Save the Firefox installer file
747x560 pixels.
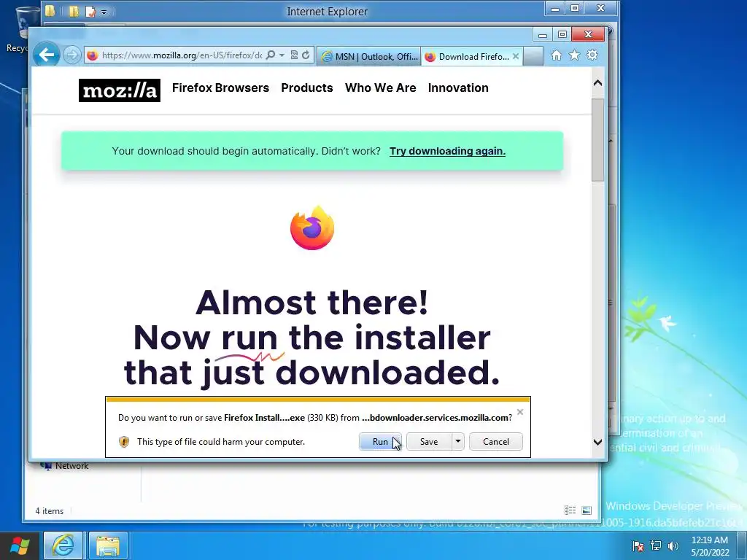(429, 441)
